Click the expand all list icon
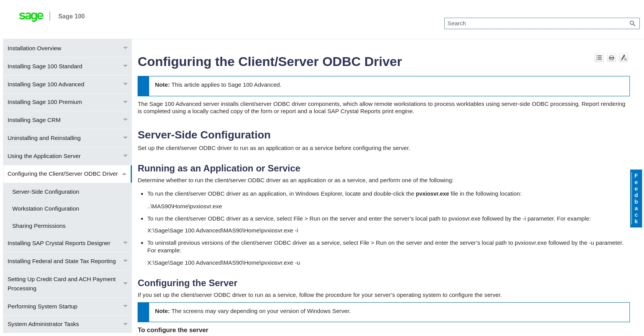Viewport: 644px width, 336px height. click(599, 58)
